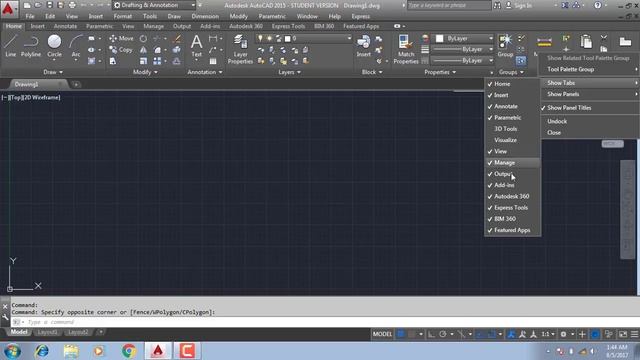The width and height of the screenshot is (640, 360).
Task: Switch to the Annotate ribbon tab
Action: click(x=65, y=26)
